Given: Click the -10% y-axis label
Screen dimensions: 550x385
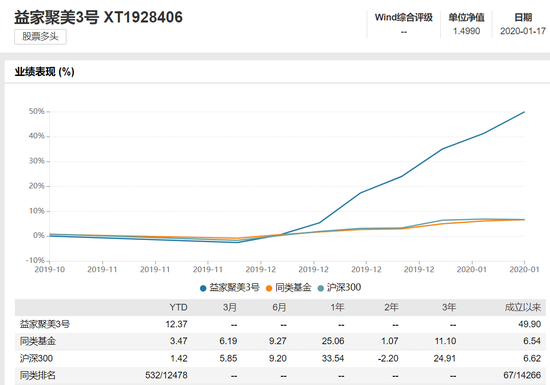Looking at the screenshot, I should click(35, 261).
